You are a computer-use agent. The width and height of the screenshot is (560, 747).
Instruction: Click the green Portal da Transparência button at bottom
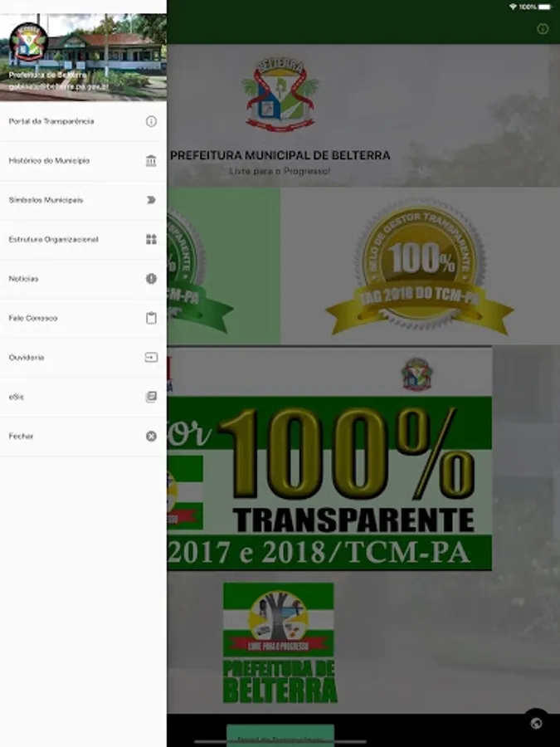(x=280, y=735)
